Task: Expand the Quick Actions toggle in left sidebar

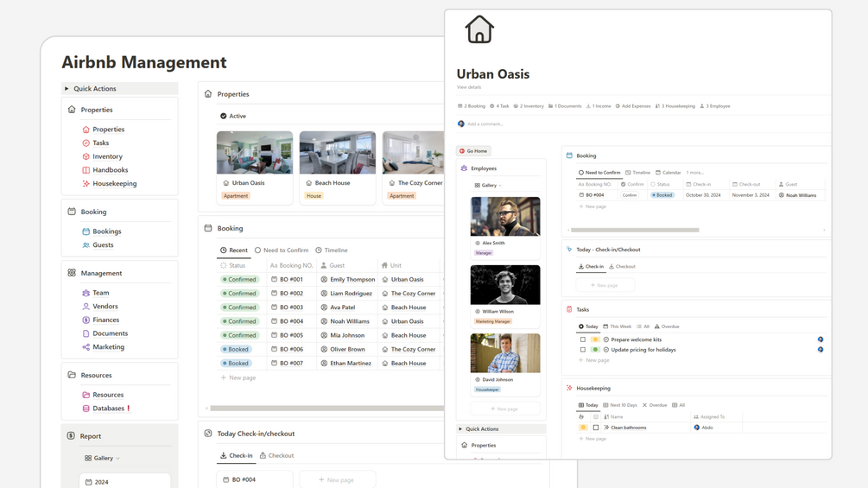Action: (x=67, y=88)
